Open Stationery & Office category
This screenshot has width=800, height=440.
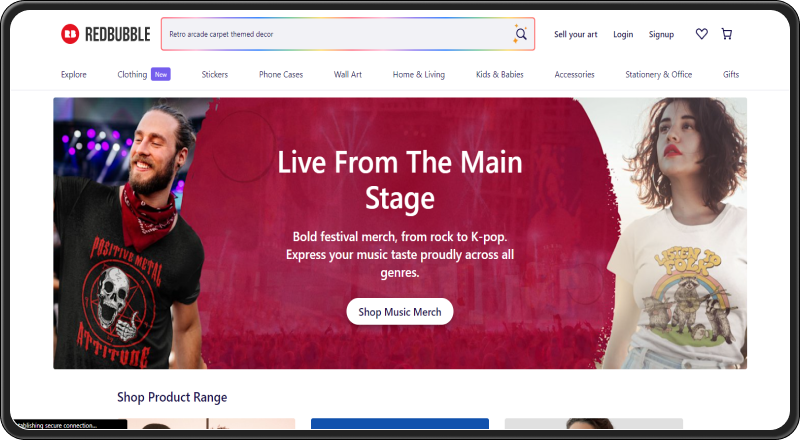tap(658, 75)
